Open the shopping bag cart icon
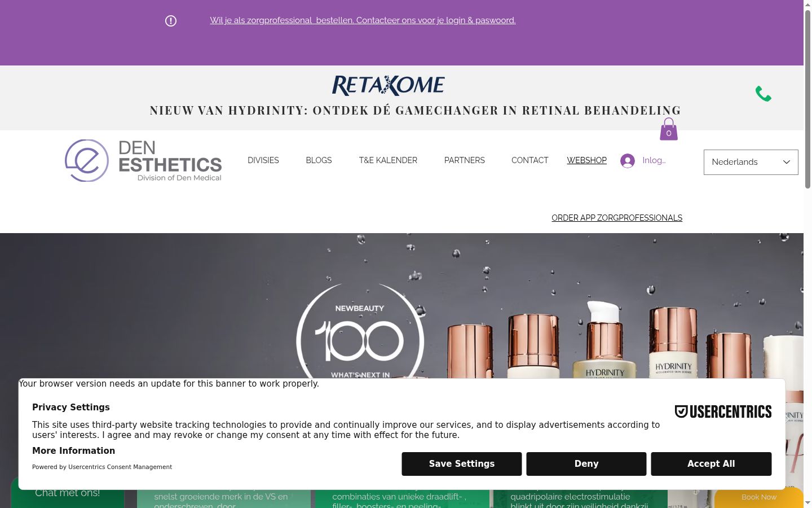The width and height of the screenshot is (812, 508). pyautogui.click(x=669, y=129)
